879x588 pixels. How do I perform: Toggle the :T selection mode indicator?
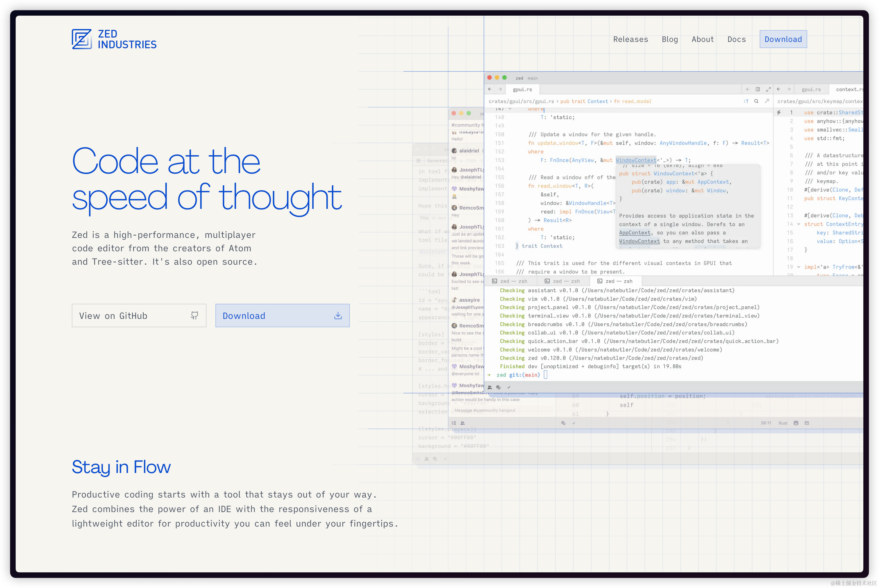pyautogui.click(x=746, y=101)
